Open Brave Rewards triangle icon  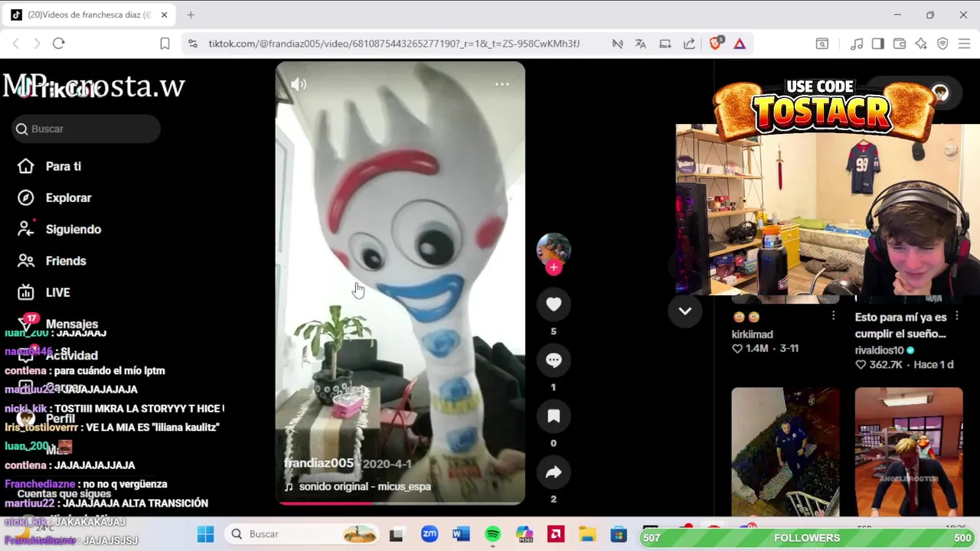click(740, 44)
